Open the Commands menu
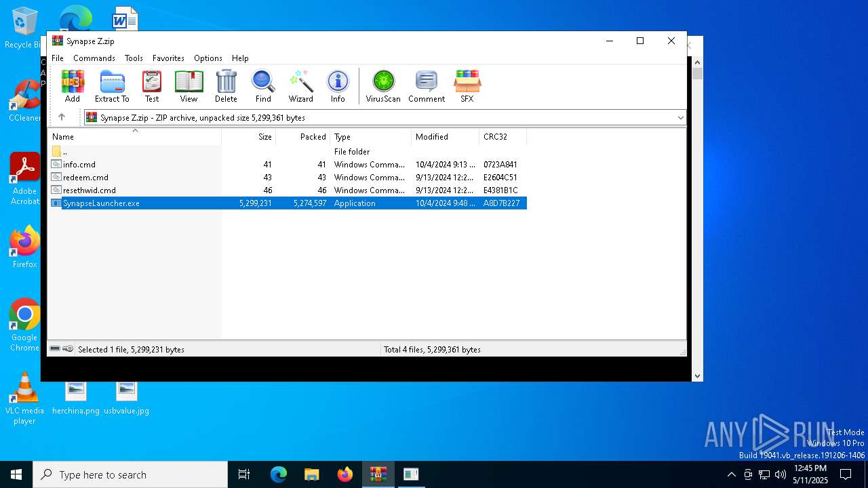The image size is (868, 488). click(x=94, y=58)
